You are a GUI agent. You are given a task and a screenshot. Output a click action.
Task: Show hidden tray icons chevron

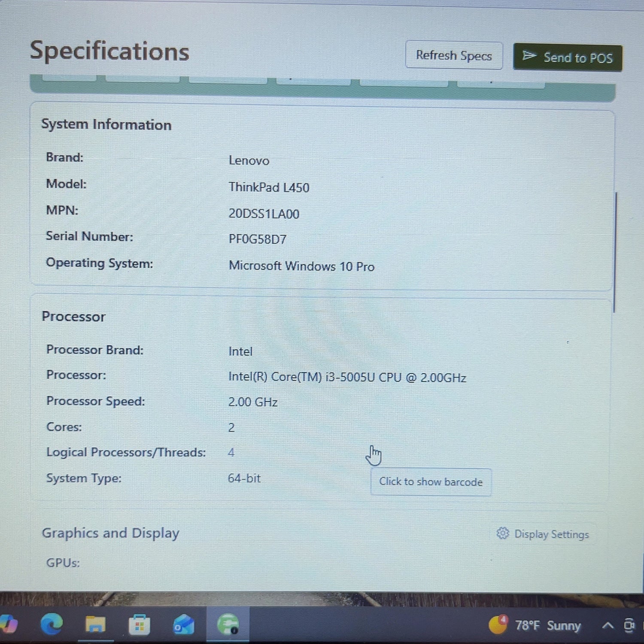[608, 626]
